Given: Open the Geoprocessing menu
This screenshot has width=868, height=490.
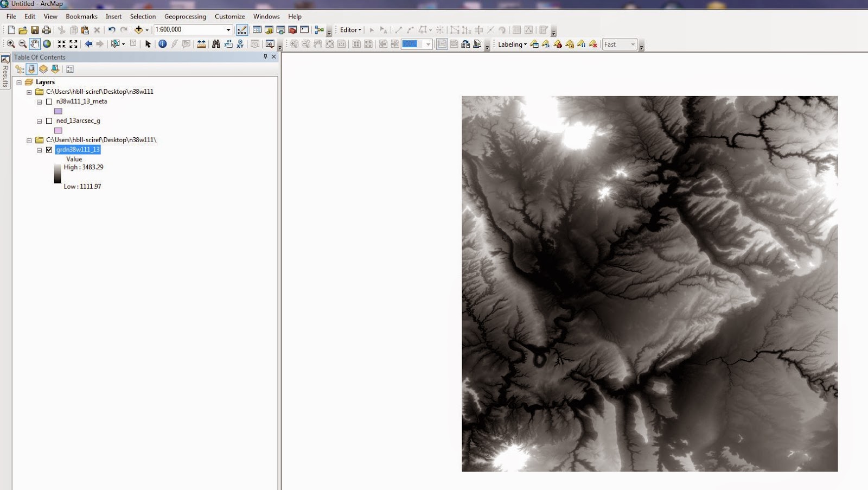Looking at the screenshot, I should [185, 16].
